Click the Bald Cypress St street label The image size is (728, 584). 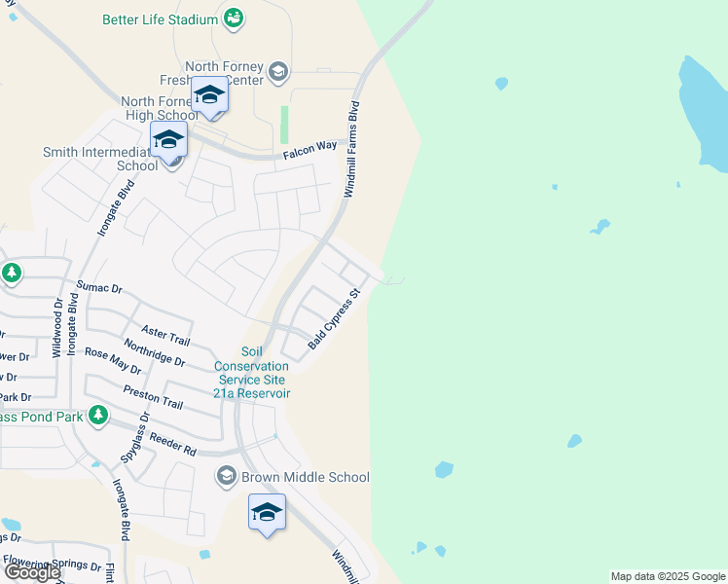[334, 319]
